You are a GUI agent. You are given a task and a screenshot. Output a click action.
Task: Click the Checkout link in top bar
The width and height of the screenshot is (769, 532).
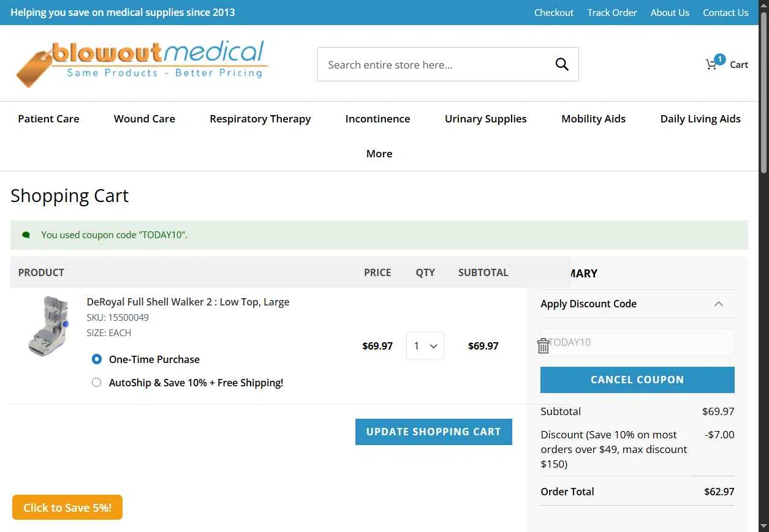[x=554, y=12]
